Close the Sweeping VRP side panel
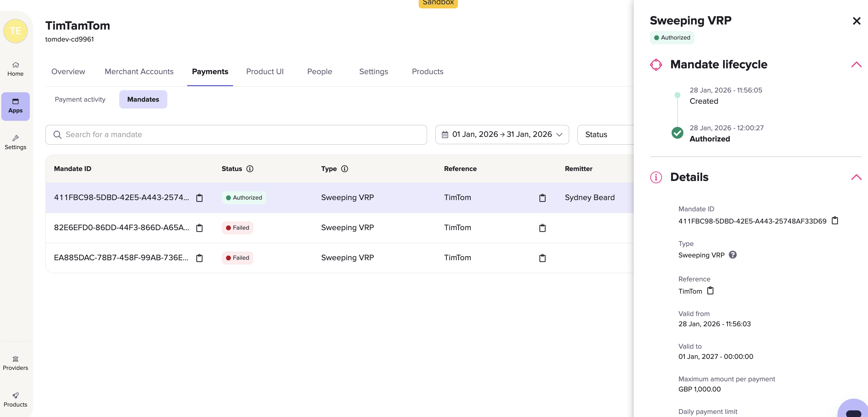The image size is (868, 417). point(856,21)
